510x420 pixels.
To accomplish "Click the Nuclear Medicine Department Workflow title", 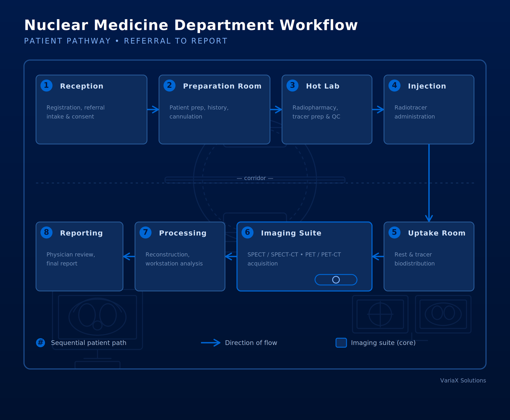I will click(x=191, y=25).
